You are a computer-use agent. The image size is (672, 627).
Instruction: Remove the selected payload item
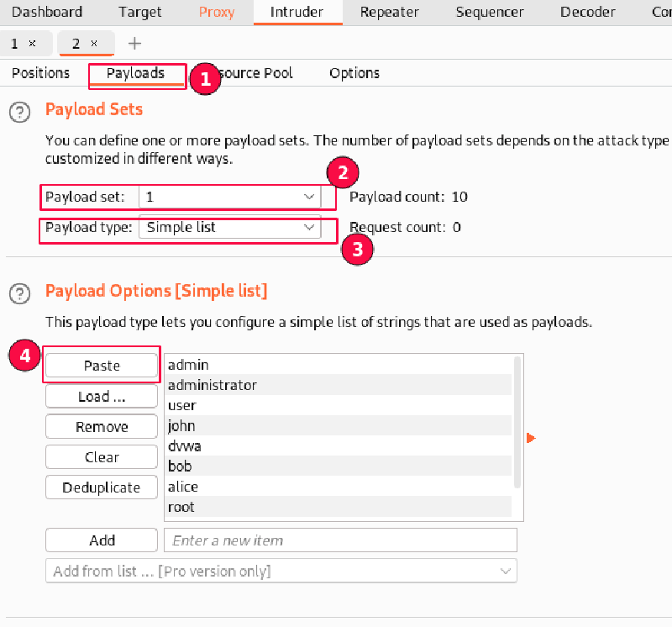pos(102,427)
